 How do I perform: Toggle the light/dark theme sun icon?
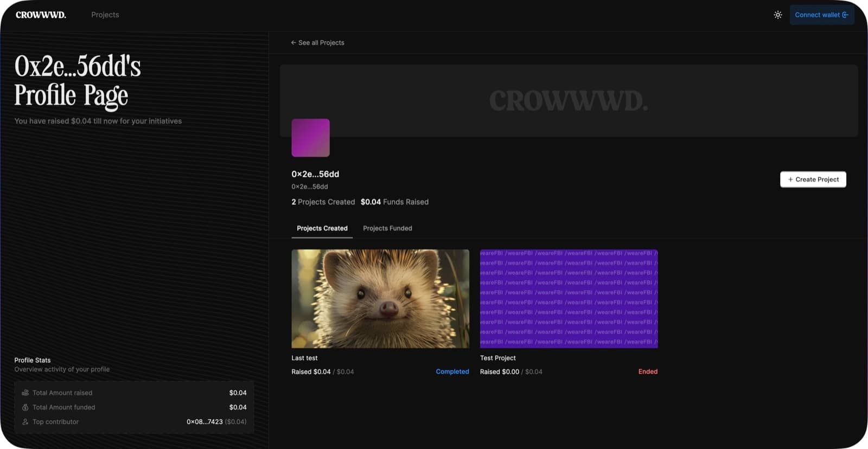click(x=777, y=15)
